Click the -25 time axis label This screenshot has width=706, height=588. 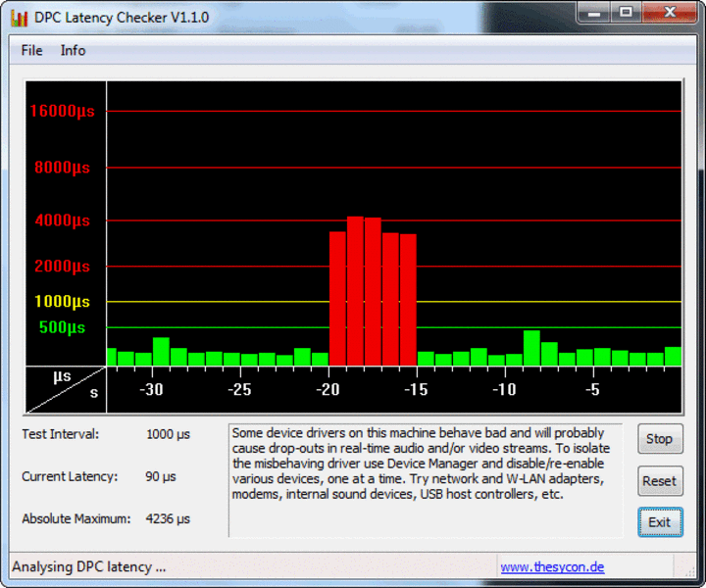click(x=239, y=389)
